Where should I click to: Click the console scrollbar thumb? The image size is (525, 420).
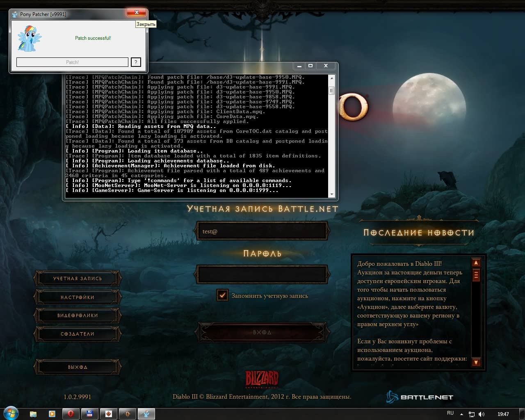tap(332, 91)
